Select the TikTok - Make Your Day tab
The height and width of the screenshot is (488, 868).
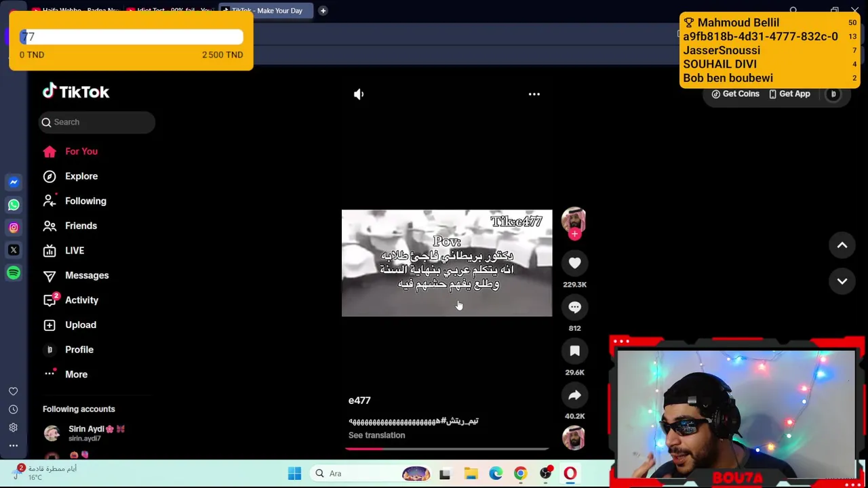tap(264, 10)
